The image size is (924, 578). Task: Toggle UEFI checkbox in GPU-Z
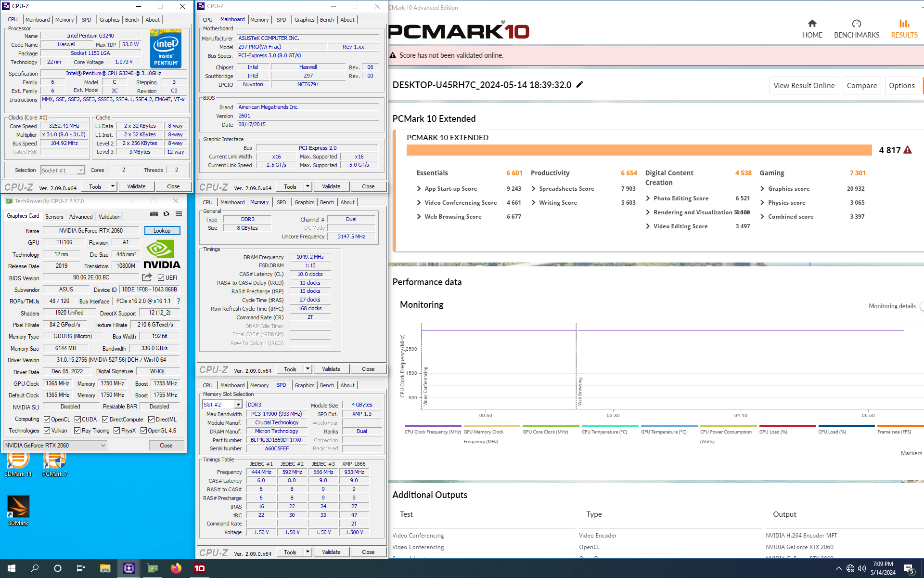click(161, 278)
